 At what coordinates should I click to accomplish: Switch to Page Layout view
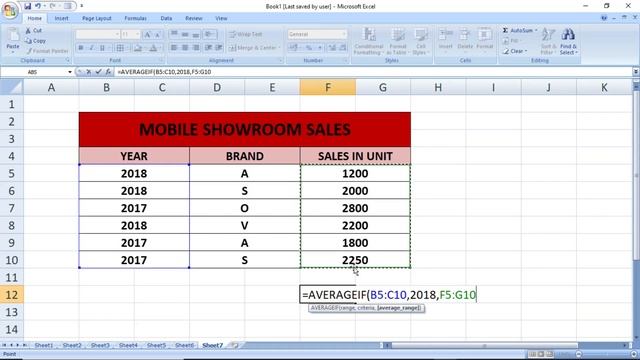click(x=541, y=354)
